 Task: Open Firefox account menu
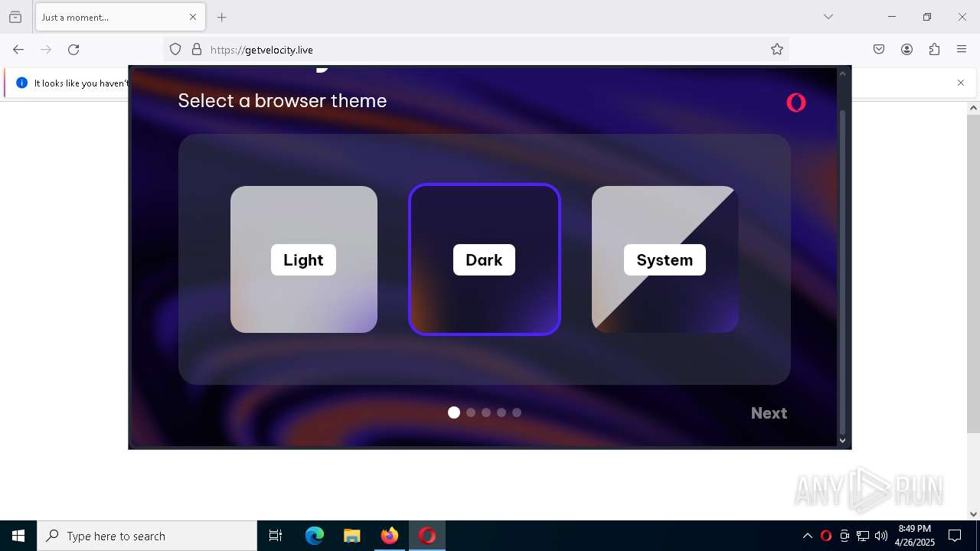(906, 50)
